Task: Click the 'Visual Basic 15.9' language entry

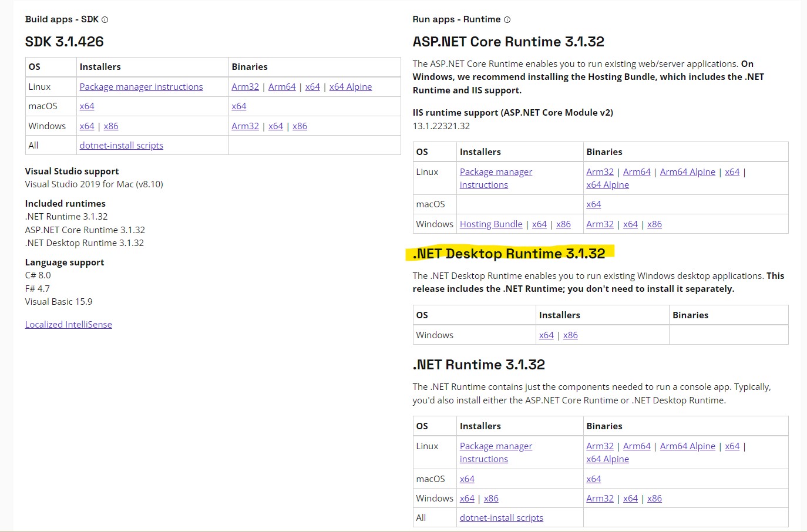Action: (59, 302)
